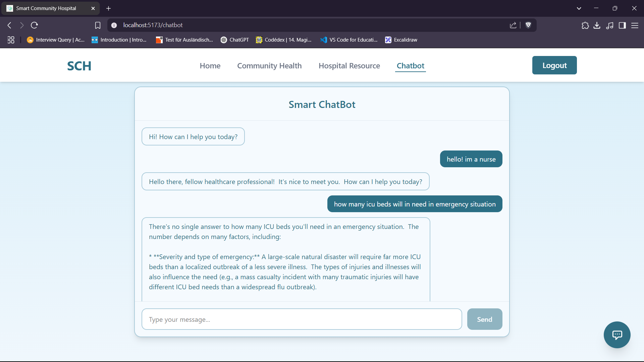This screenshot has height=362, width=644.
Task: Toggle the browser sidebar panel
Action: [623, 25]
